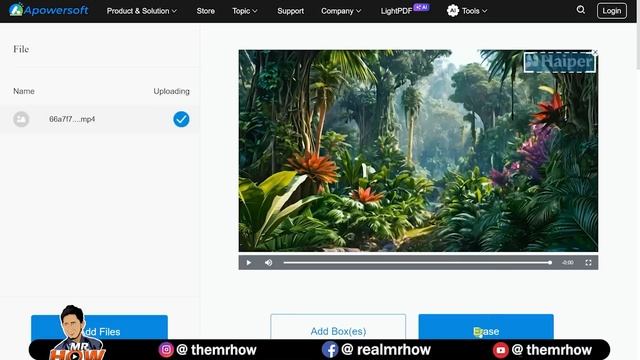Click the Login button
This screenshot has height=360, width=640.
coord(611,11)
